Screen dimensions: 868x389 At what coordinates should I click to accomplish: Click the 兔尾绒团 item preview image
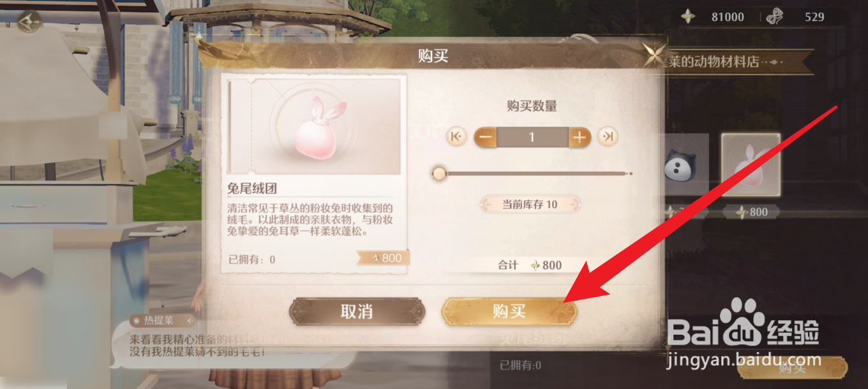[x=314, y=126]
